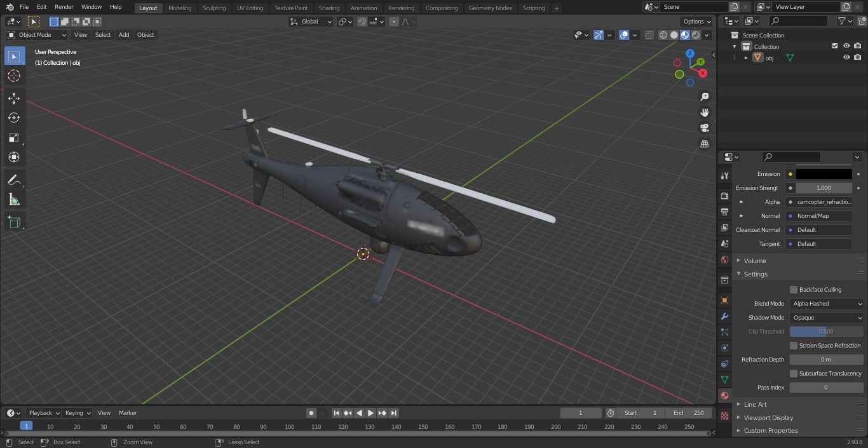868x448 pixels.
Task: Toggle Collection viewport visibility eye
Action: (x=846, y=46)
